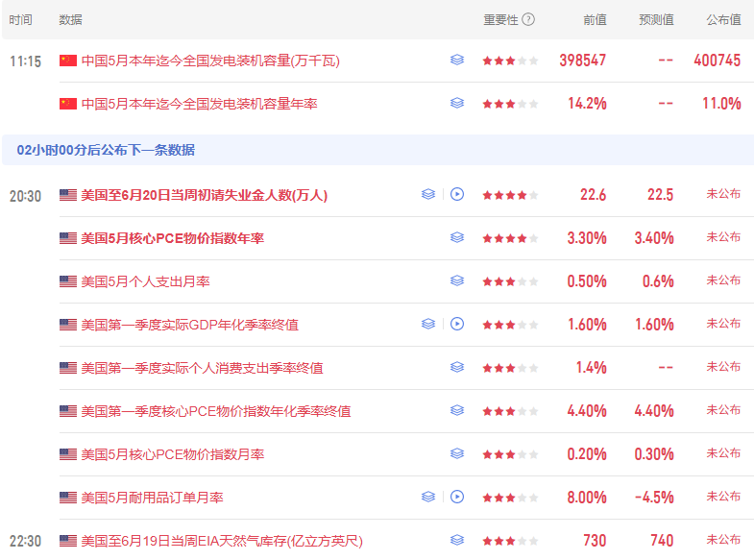Click the 预测值 column header

(x=656, y=20)
